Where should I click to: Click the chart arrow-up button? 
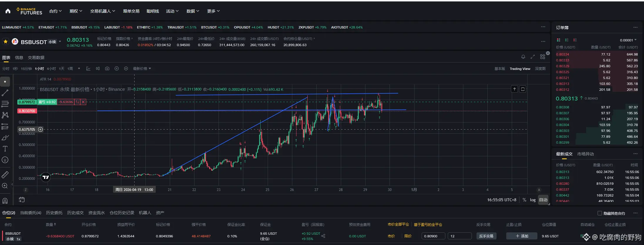(x=514, y=89)
